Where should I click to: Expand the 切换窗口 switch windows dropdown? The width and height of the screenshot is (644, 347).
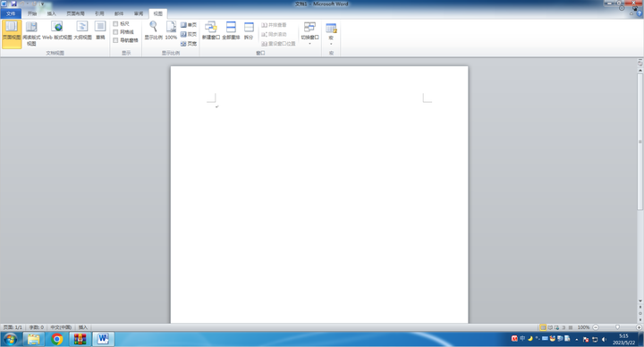(309, 33)
